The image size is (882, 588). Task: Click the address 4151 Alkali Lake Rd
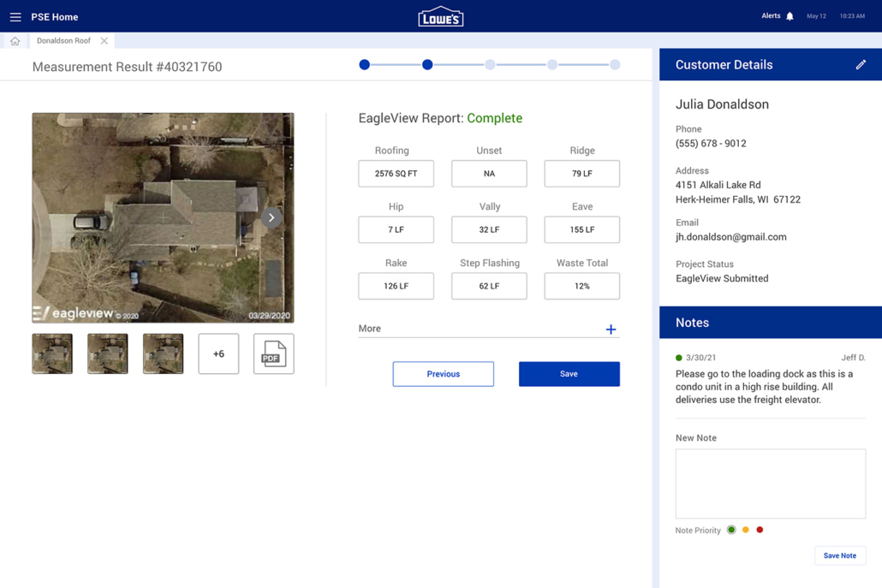[718, 185]
